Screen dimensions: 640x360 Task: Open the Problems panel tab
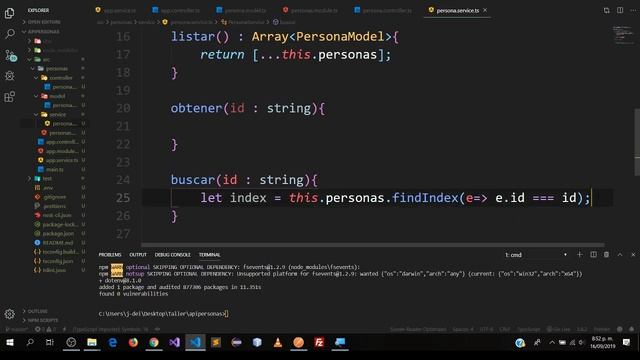[110, 255]
